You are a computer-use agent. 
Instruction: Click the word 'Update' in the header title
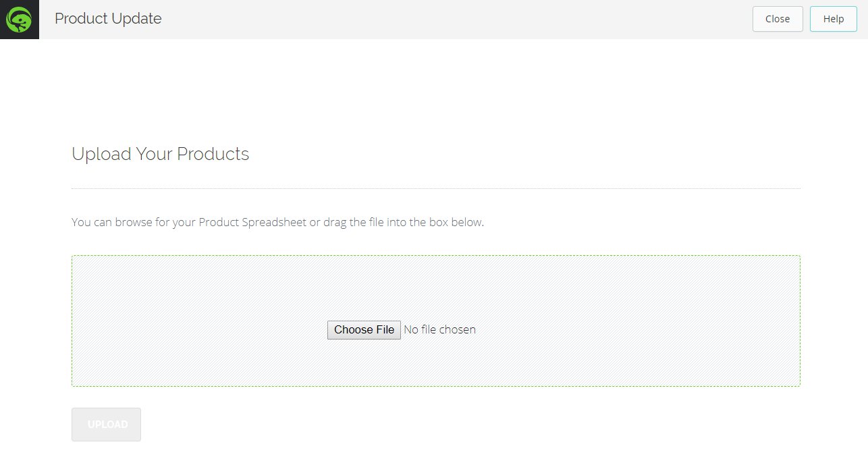click(136, 19)
